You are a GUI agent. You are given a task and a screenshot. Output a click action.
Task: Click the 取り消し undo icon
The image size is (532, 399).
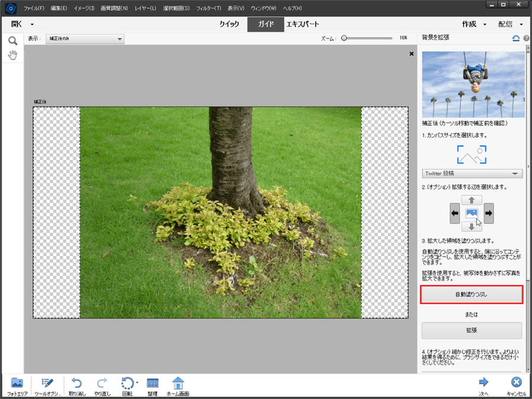(x=77, y=384)
